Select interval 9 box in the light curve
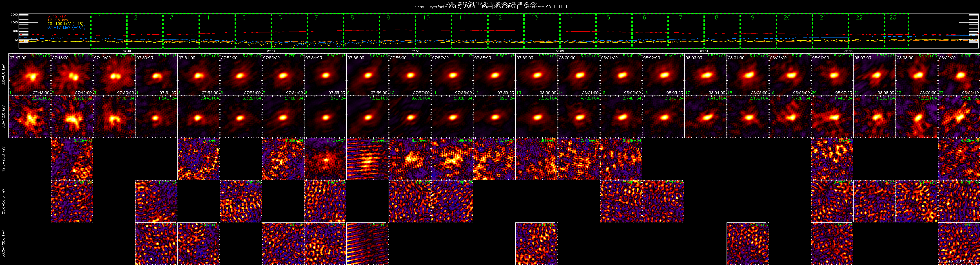The height and width of the screenshot is (265, 980). click(x=397, y=31)
